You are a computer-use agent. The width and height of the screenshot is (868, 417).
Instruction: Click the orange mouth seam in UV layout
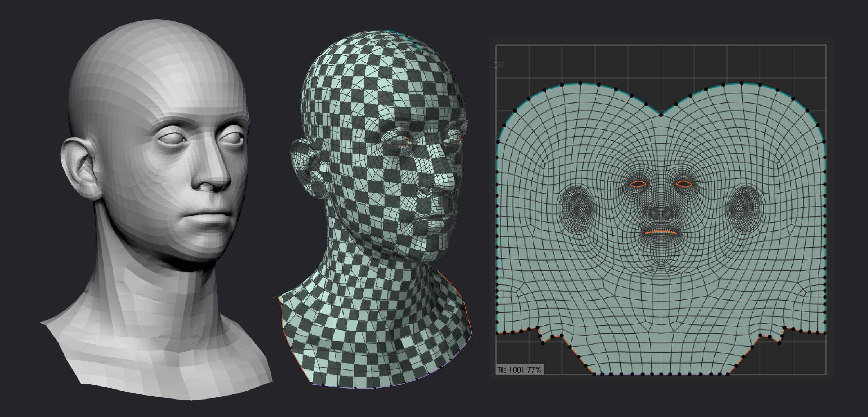point(661,232)
